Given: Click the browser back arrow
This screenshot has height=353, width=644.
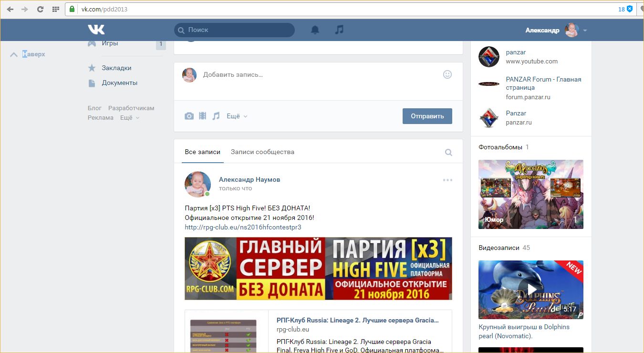Looking at the screenshot, I should [x=10, y=9].
